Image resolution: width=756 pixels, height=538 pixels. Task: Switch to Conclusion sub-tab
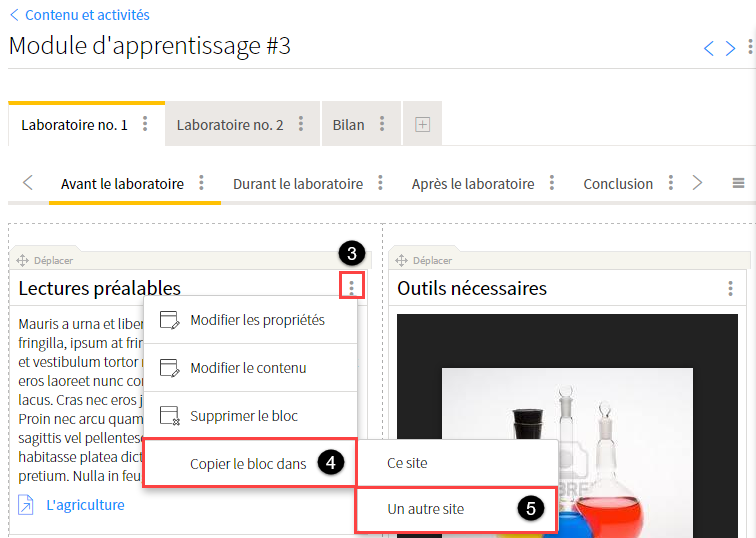point(618,184)
